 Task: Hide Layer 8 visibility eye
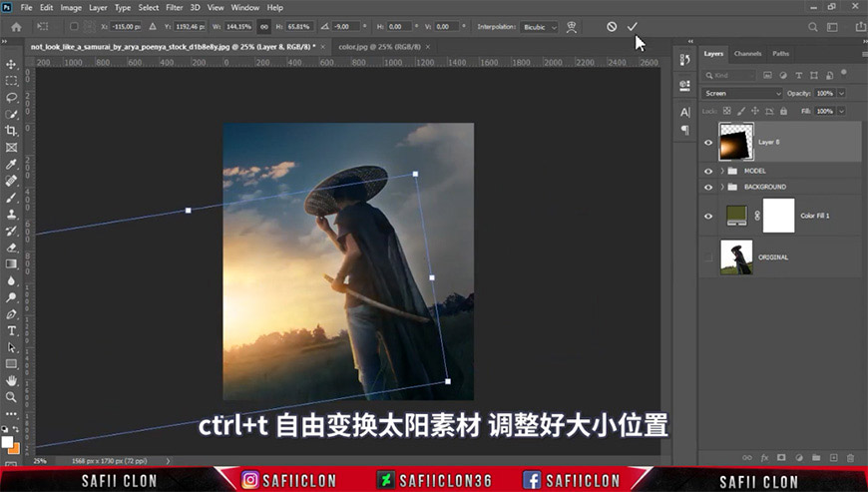pyautogui.click(x=708, y=143)
